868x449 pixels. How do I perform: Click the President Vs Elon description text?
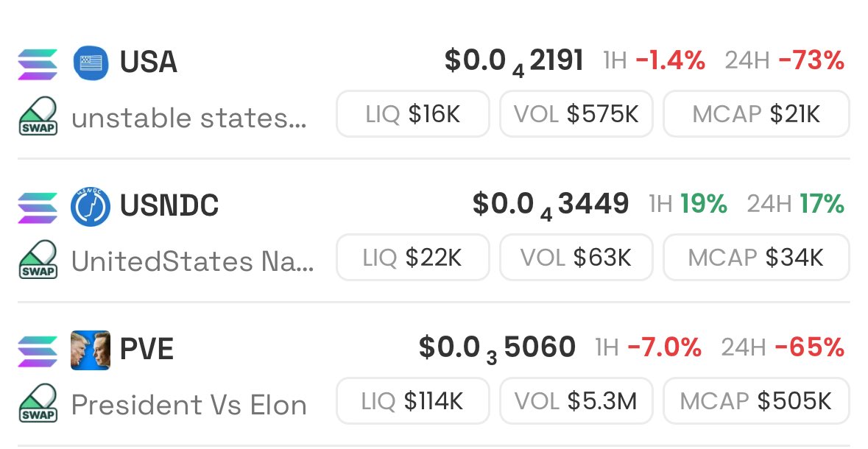[188, 405]
